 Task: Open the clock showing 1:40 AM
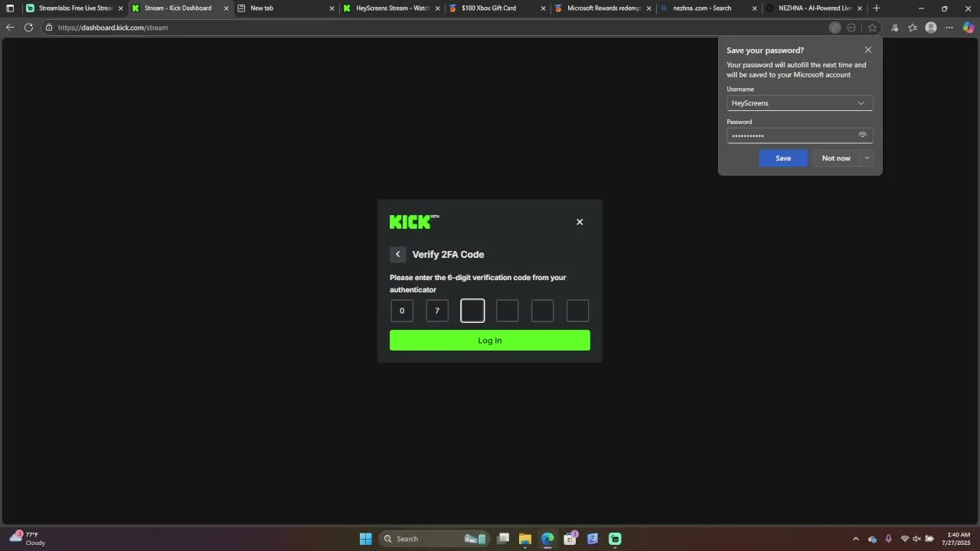click(956, 539)
